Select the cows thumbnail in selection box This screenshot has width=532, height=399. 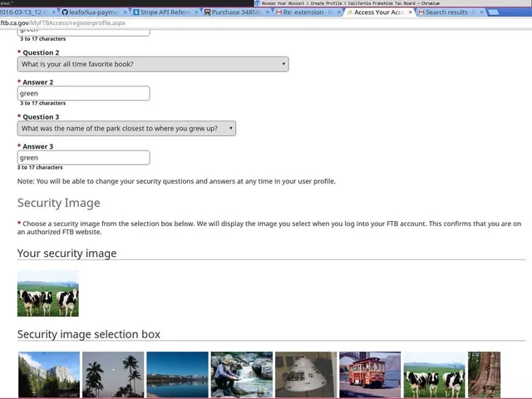[435, 374]
